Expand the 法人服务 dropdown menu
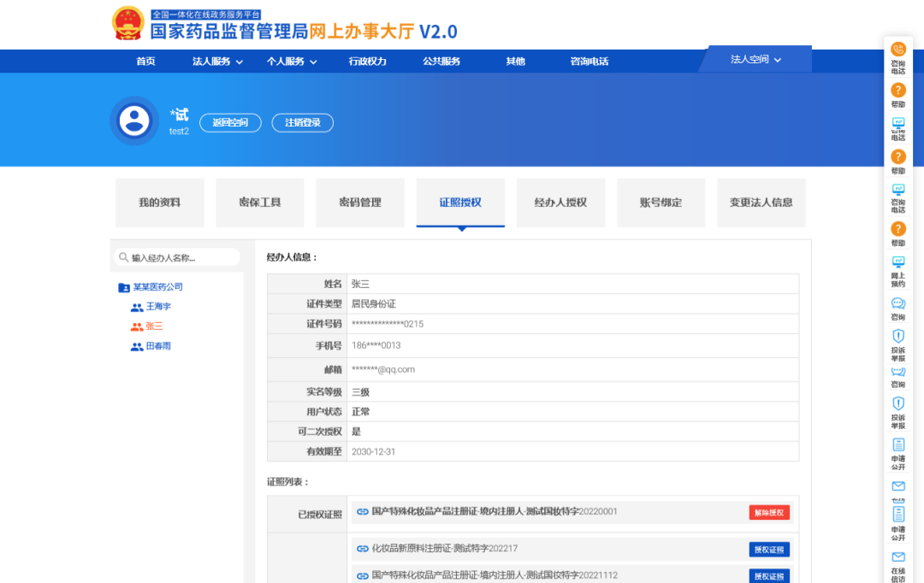 (217, 62)
